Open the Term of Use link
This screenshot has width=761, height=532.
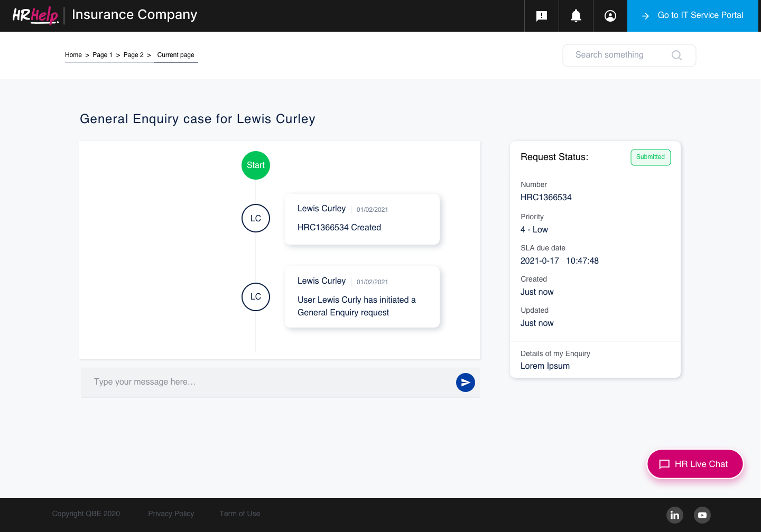click(x=240, y=514)
